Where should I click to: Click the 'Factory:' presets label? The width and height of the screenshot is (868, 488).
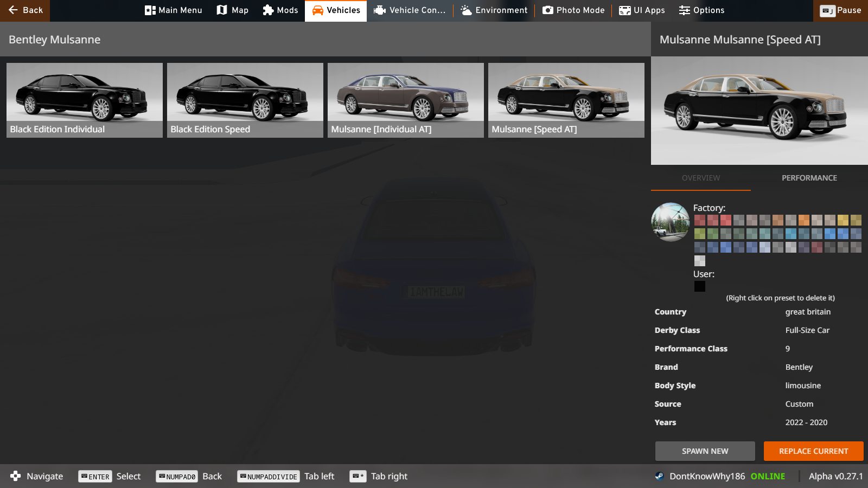[x=709, y=208]
